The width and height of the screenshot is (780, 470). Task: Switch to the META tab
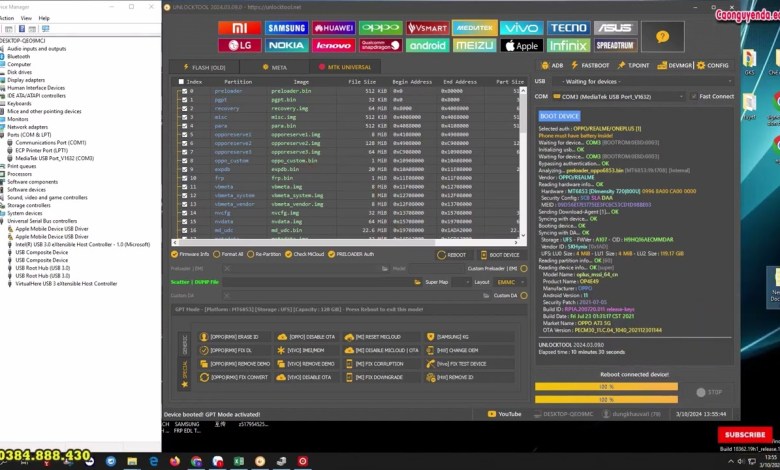tap(275, 67)
